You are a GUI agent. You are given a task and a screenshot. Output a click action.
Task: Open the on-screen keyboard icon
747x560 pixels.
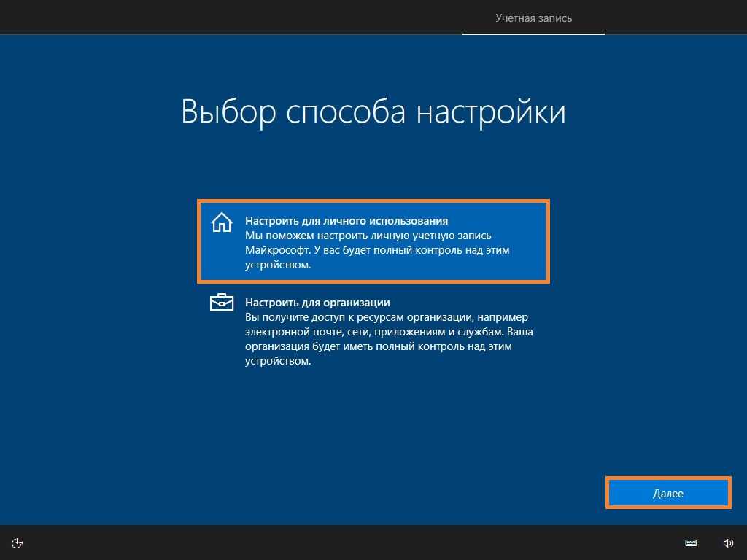[691, 542]
